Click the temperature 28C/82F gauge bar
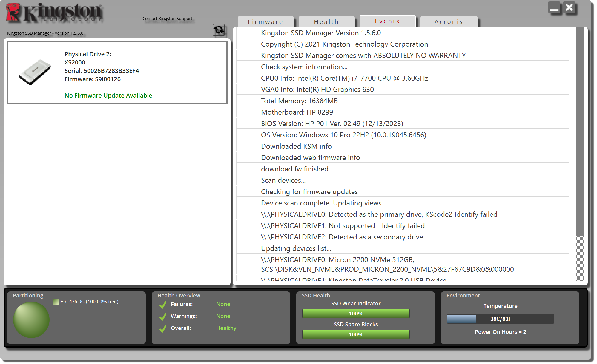 click(500, 319)
